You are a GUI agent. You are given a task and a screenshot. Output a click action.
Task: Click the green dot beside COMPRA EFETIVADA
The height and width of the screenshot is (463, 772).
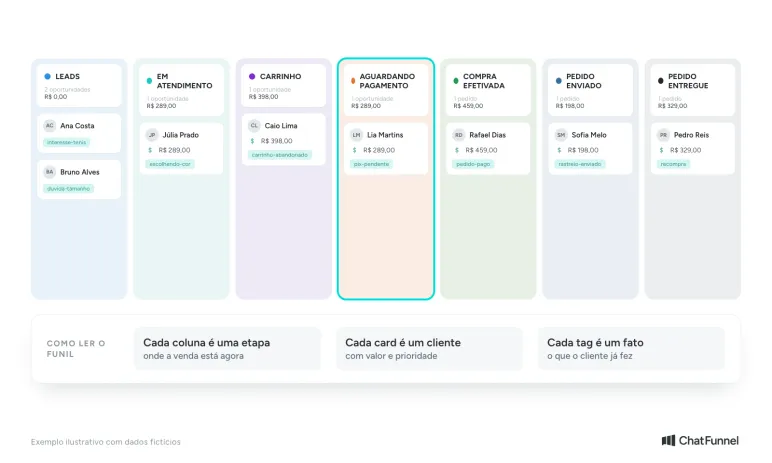click(456, 81)
